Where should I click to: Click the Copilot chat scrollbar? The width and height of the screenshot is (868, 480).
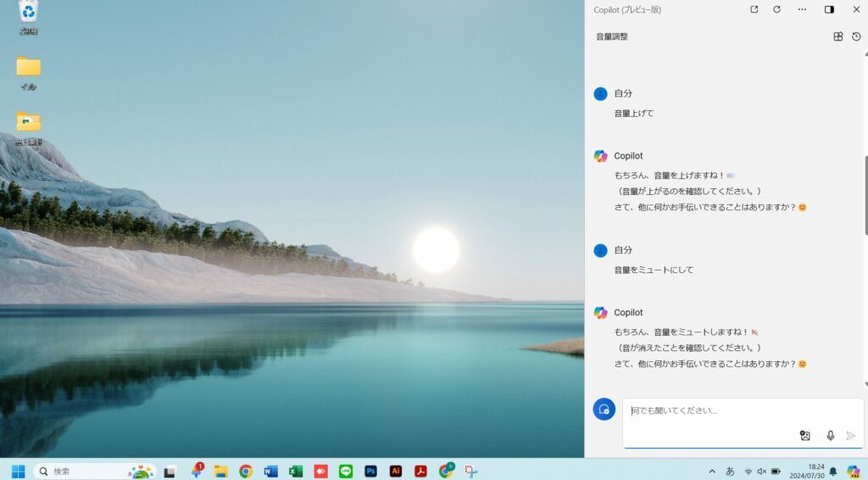click(x=865, y=195)
